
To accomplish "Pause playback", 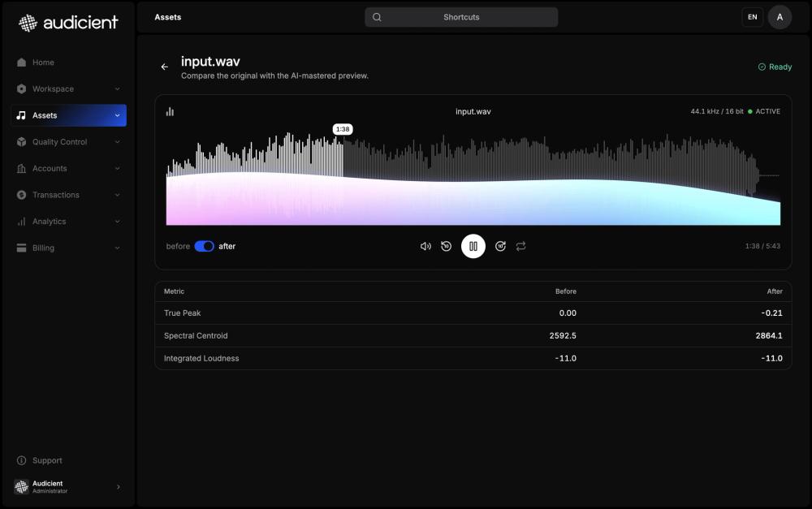I will tap(473, 246).
